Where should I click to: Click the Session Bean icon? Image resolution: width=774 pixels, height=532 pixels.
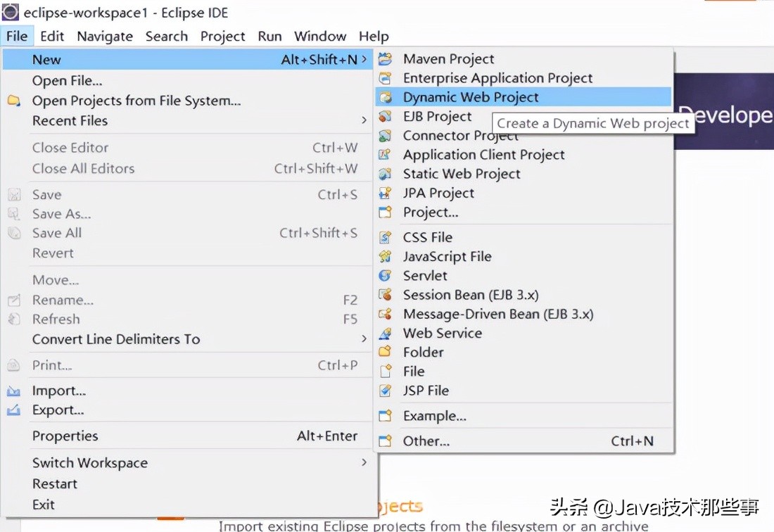coord(385,295)
